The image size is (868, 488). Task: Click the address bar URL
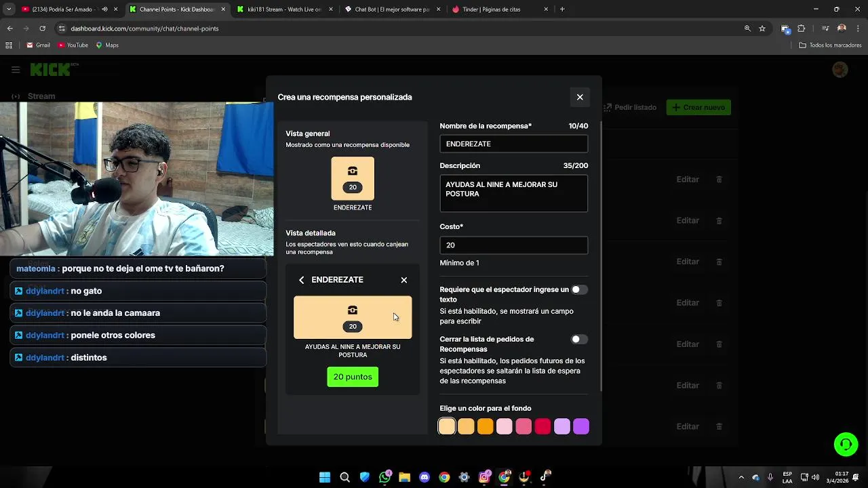tap(144, 28)
